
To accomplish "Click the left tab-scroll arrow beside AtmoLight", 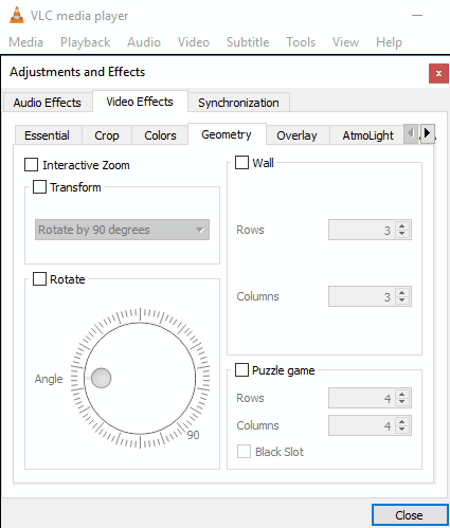I will pyautogui.click(x=411, y=134).
